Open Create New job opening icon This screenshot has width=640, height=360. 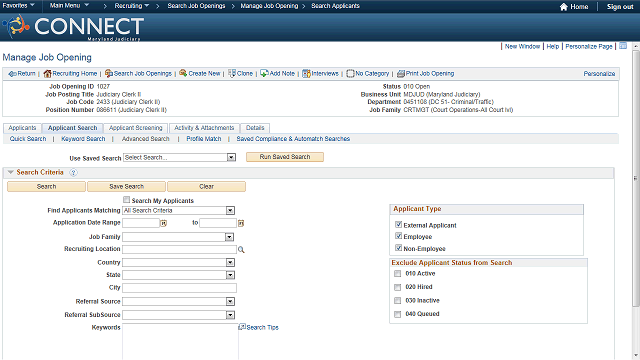tap(183, 73)
